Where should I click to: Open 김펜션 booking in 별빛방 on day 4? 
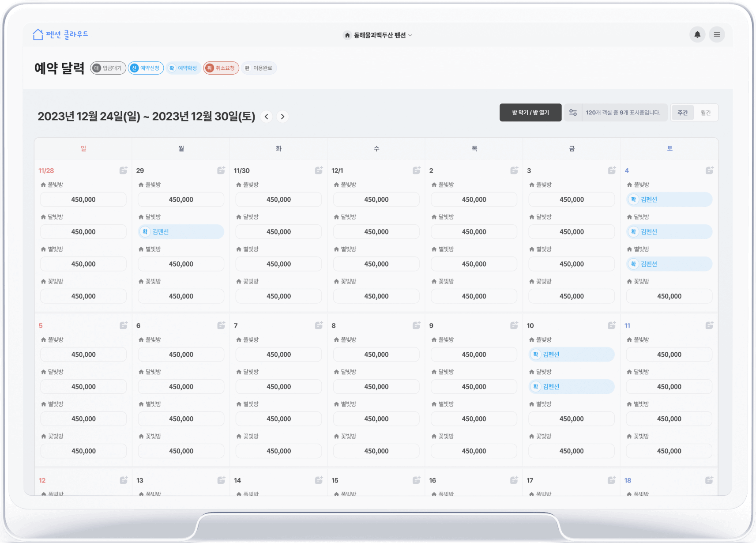[669, 264]
